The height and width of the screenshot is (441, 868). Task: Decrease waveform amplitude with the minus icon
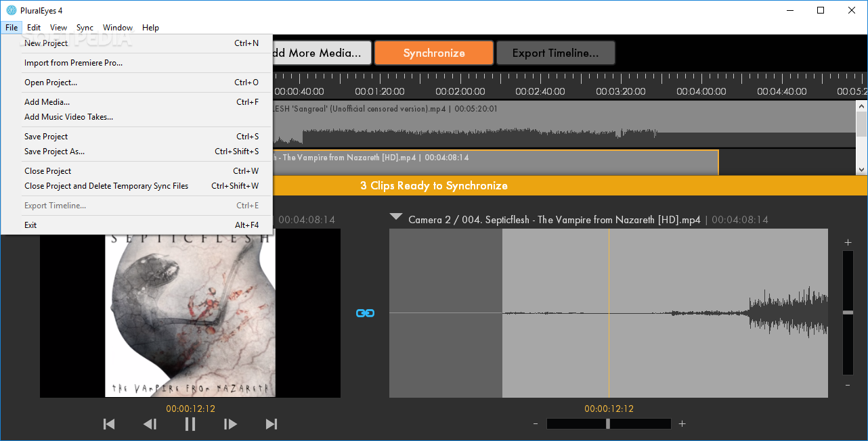[848, 385]
